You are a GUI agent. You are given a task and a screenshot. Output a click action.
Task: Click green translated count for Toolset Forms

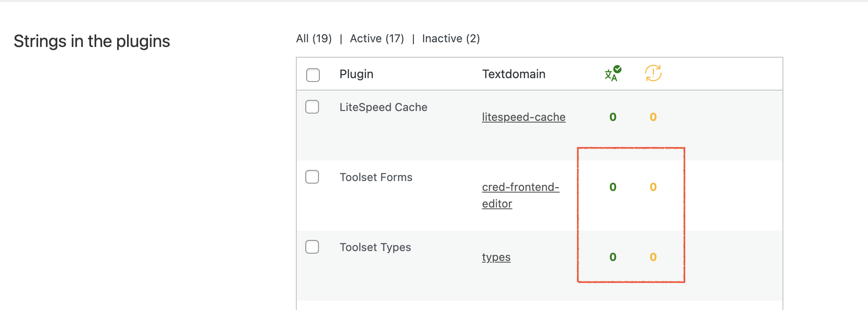click(x=613, y=187)
